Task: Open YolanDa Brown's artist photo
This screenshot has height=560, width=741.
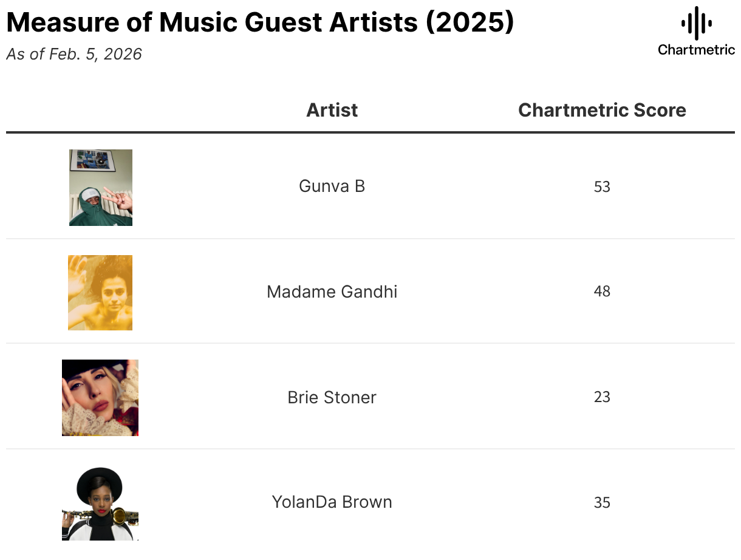Action: pos(100,504)
